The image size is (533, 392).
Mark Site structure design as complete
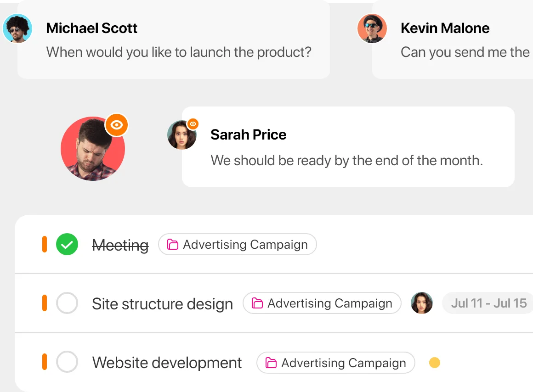(67, 303)
